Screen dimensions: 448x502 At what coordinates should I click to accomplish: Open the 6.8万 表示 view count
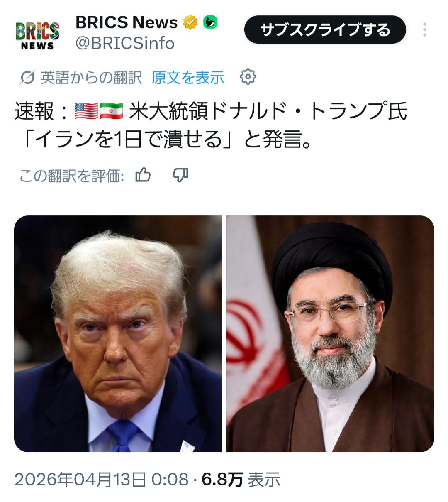(x=241, y=480)
